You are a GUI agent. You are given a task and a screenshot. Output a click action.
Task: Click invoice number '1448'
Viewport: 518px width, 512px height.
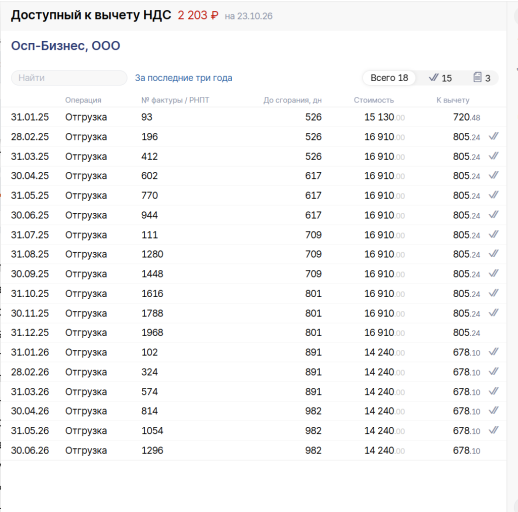pyautogui.click(x=152, y=274)
